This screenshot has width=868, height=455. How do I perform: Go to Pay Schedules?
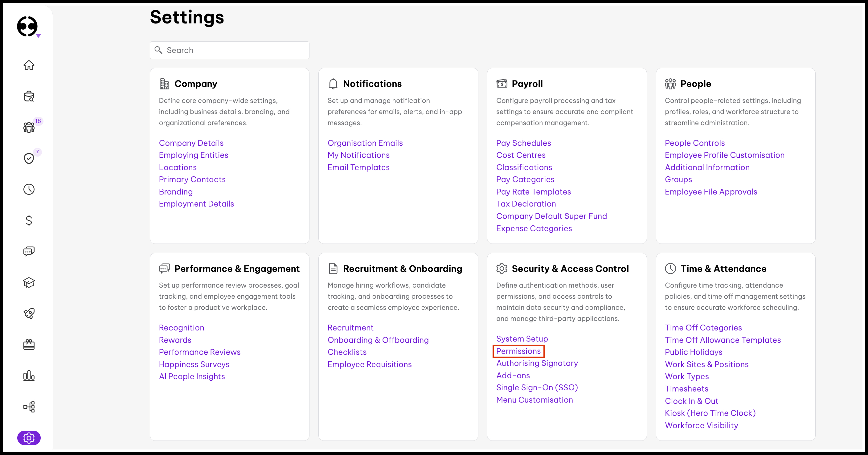tap(523, 143)
